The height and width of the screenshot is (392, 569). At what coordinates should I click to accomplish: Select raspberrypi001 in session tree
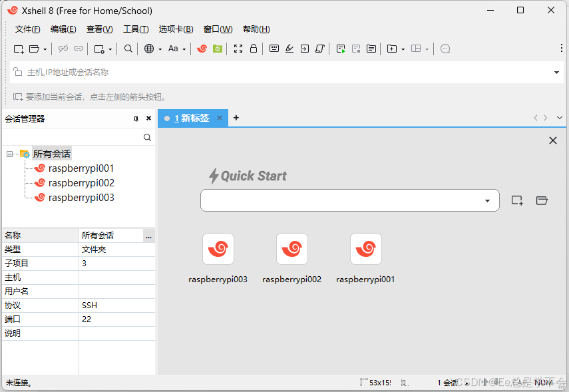pyautogui.click(x=81, y=168)
